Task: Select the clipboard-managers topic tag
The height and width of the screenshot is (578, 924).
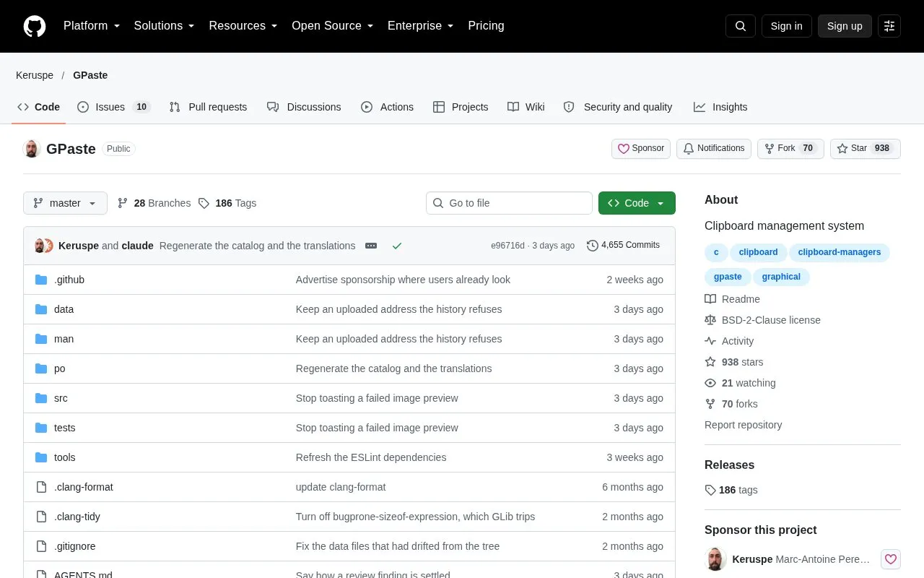Action: pyautogui.click(x=840, y=252)
